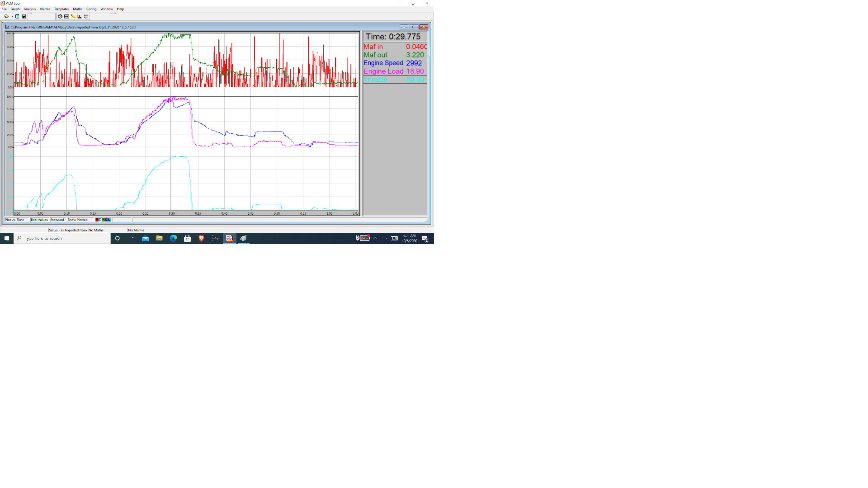
Task: Click the clipboard paste toolbar icon
Action: [x=18, y=16]
